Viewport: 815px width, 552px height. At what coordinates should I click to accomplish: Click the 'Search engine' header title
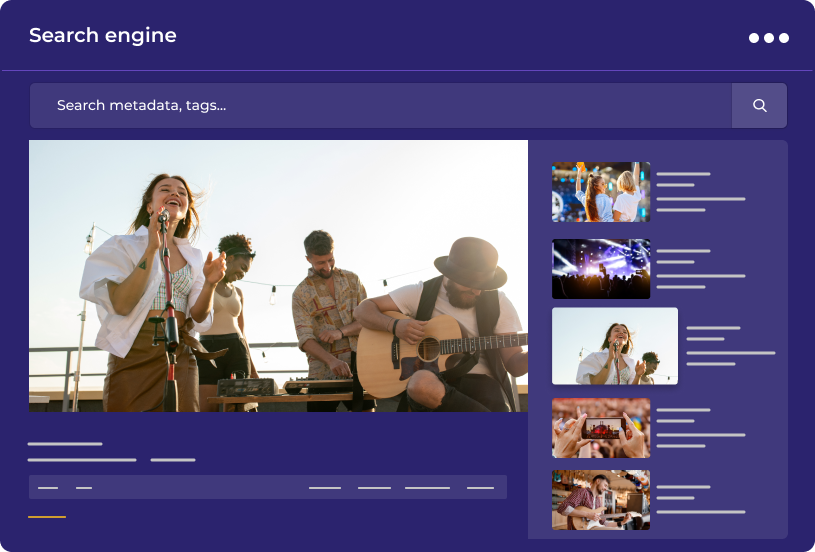pos(103,36)
